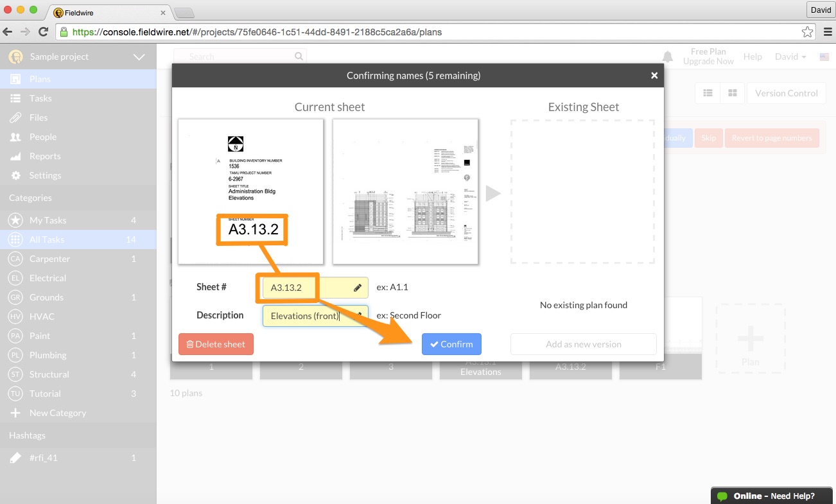Click the All Tasks grid icon
This screenshot has width=836, height=504.
point(15,239)
